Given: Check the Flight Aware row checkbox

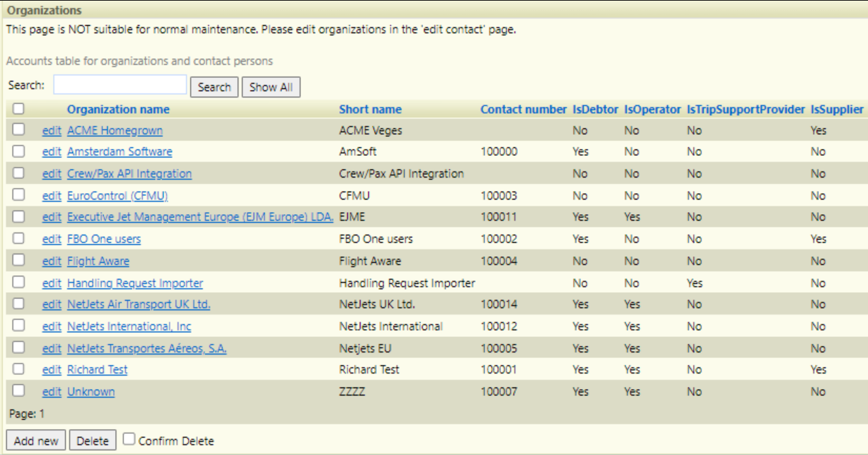Looking at the screenshot, I should point(18,260).
